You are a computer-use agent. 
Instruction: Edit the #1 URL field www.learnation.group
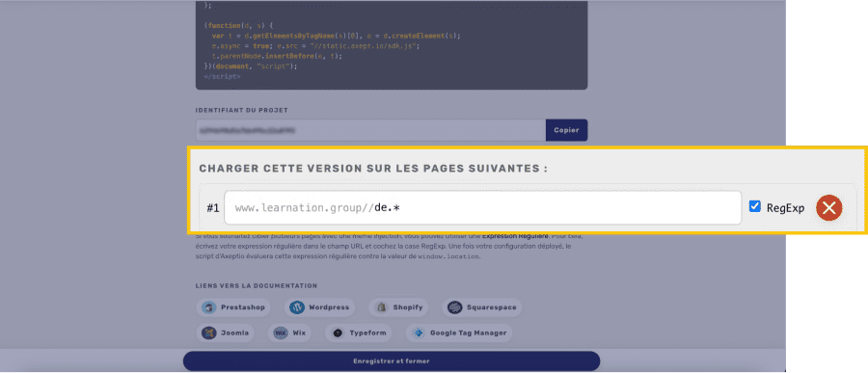coord(482,208)
